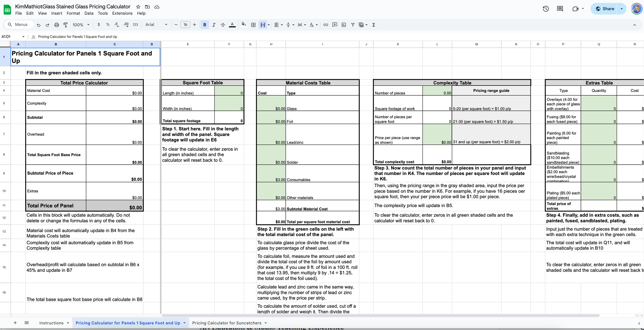Click the font size input field
This screenshot has height=330, width=644.
pyautogui.click(x=185, y=25)
